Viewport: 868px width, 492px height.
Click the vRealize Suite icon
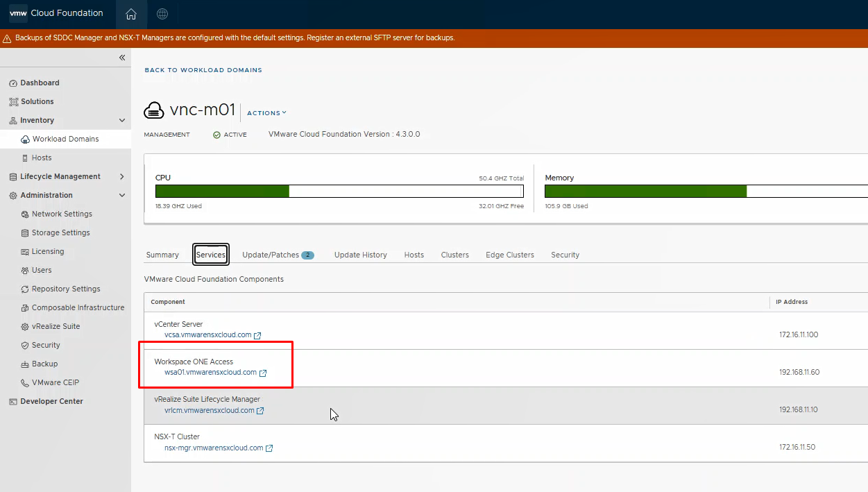[26, 327]
